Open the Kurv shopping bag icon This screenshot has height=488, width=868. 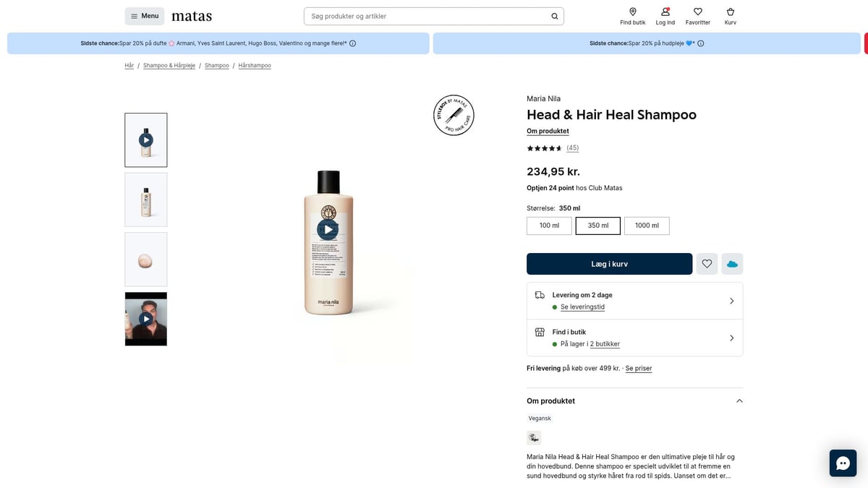coord(730,12)
